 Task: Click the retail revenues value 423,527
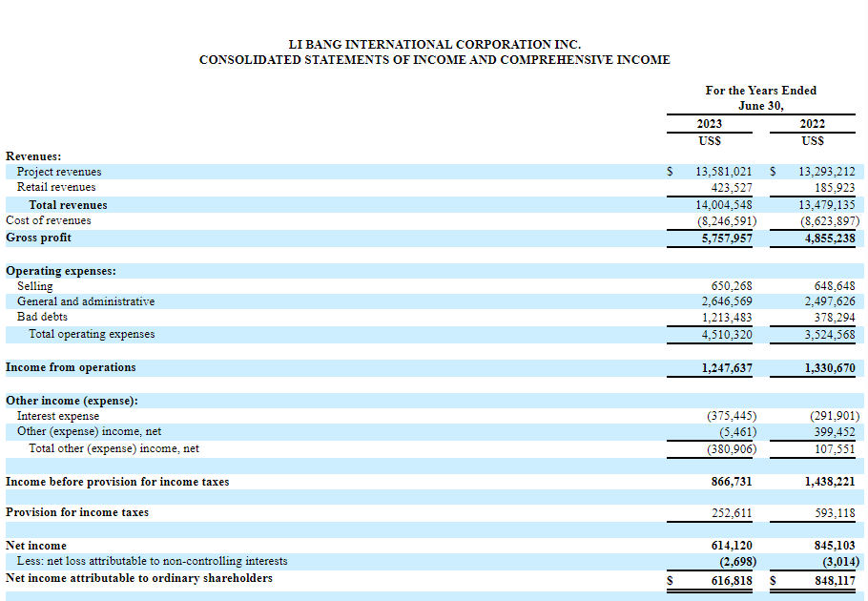[732, 188]
